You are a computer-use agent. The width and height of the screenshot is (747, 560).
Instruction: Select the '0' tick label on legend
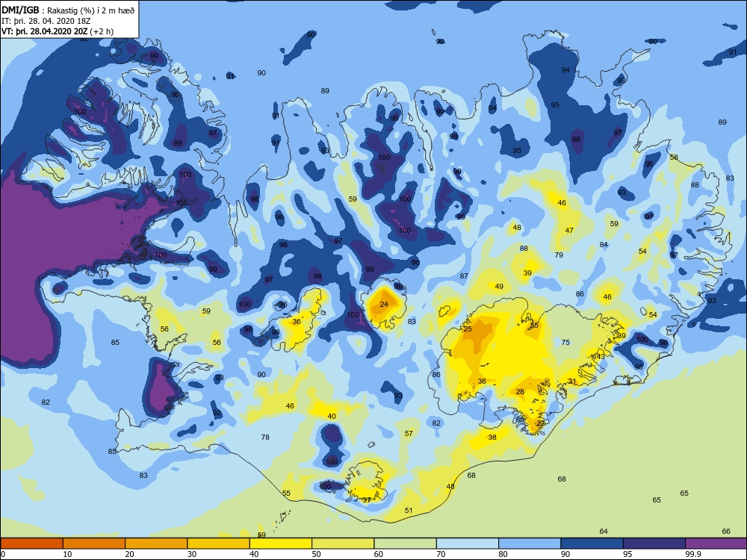coord(3,554)
